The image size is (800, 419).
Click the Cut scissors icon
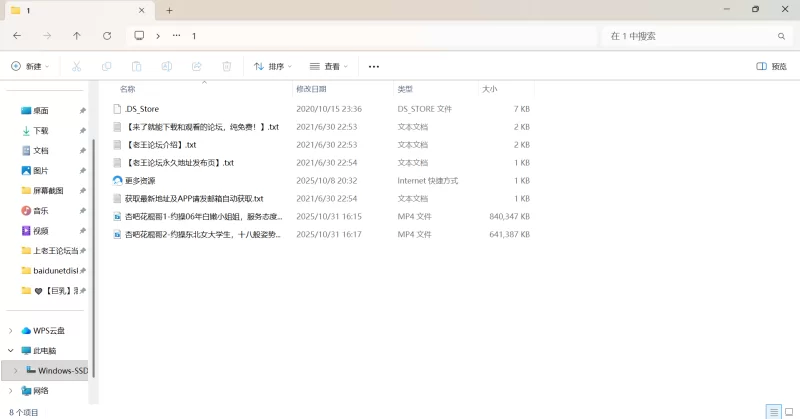[77, 66]
